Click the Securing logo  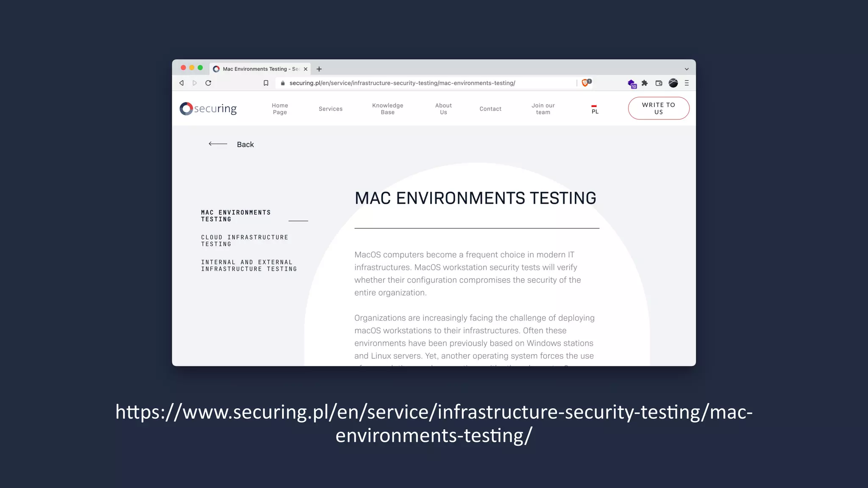pos(208,109)
